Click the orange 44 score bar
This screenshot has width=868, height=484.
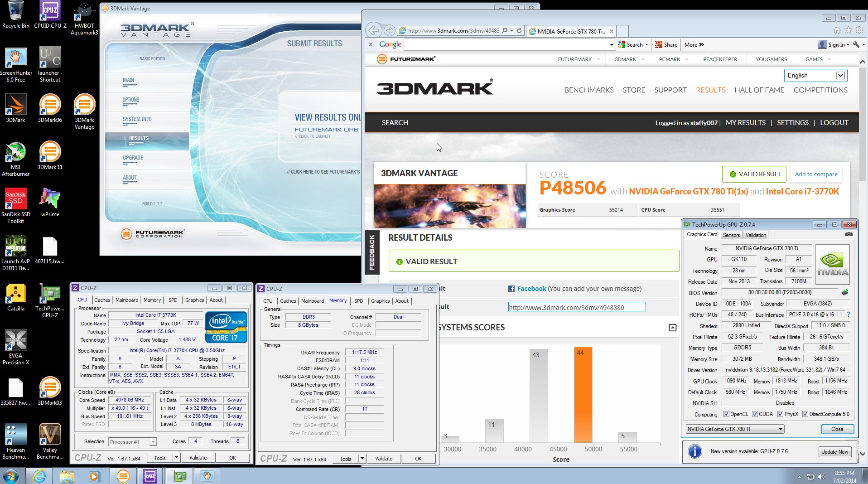tap(583, 395)
